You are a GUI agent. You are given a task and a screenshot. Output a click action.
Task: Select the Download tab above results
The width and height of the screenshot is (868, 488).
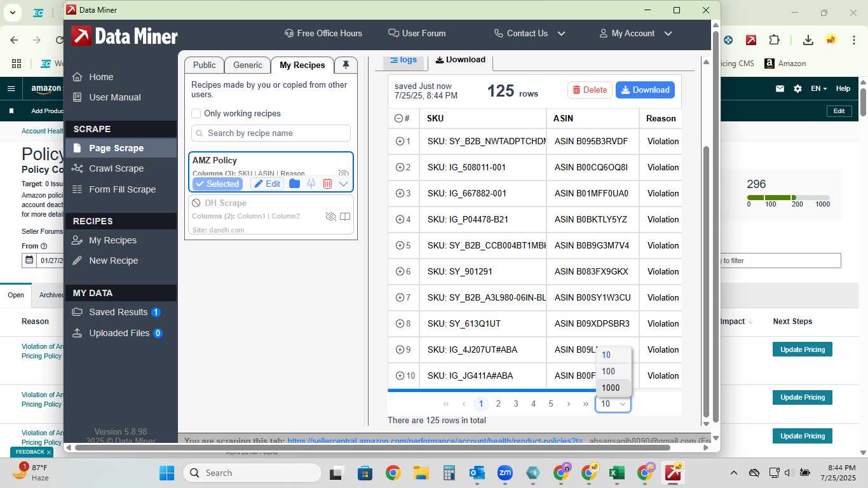click(460, 60)
